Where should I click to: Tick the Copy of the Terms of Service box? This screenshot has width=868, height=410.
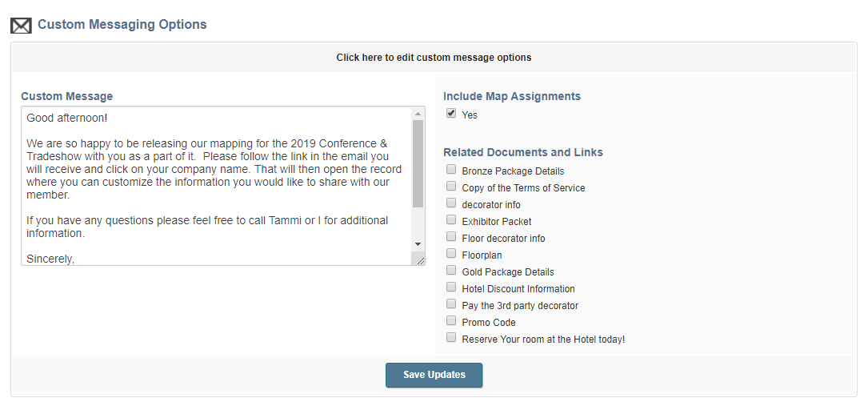pos(451,186)
